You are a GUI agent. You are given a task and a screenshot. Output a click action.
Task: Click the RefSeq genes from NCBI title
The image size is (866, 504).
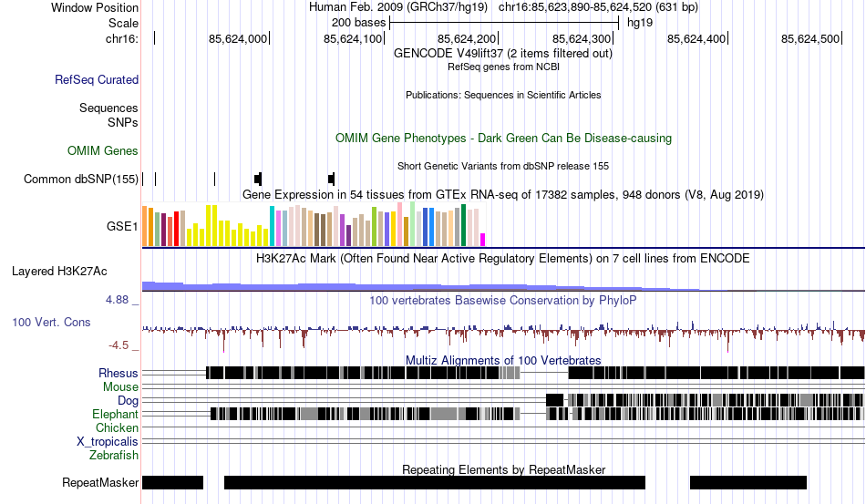[x=504, y=67]
